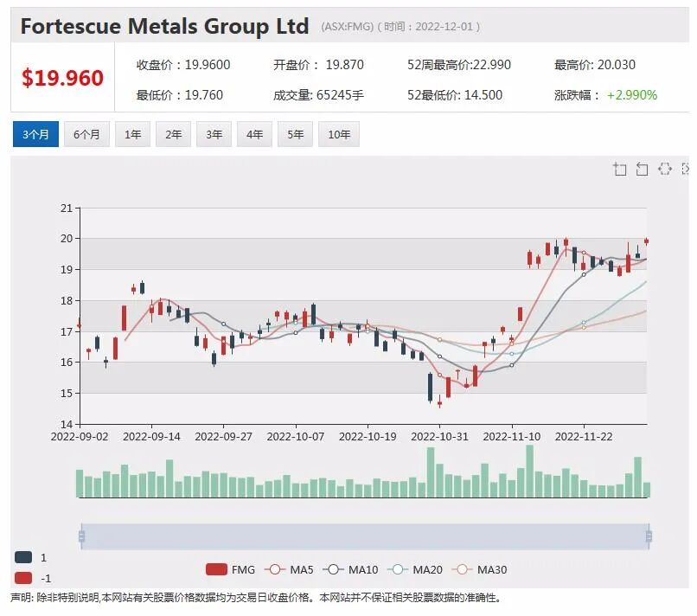Click the zoom-back undo icon

pos(642,169)
